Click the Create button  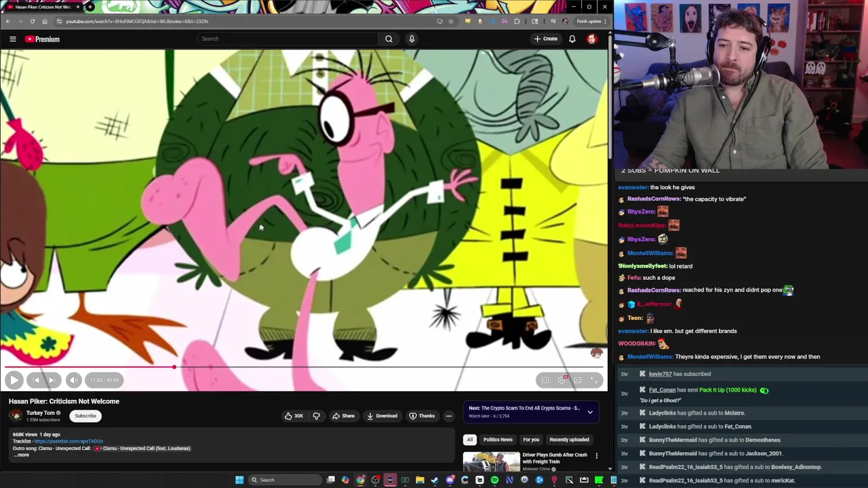tap(545, 39)
